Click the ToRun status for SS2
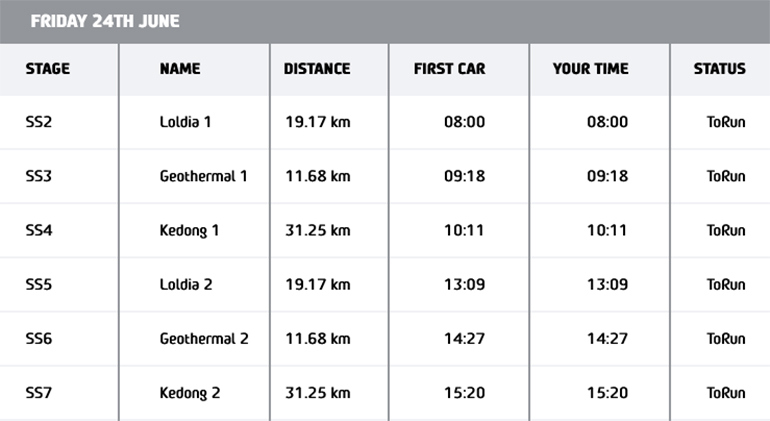Screen dimensions: 770x421 coord(725,123)
